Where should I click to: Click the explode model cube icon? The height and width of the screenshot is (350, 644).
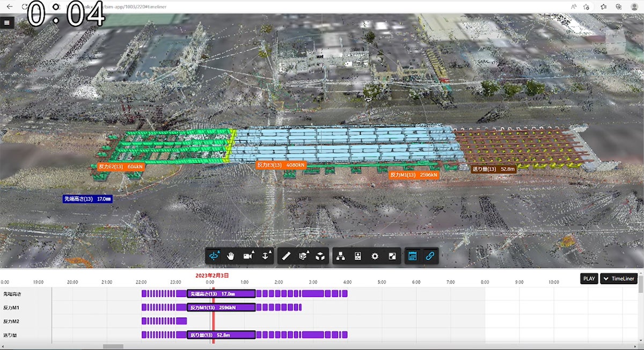point(320,256)
